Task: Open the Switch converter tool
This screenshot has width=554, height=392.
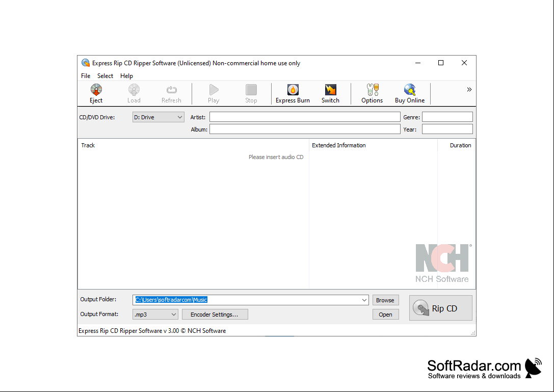Action: [x=330, y=94]
